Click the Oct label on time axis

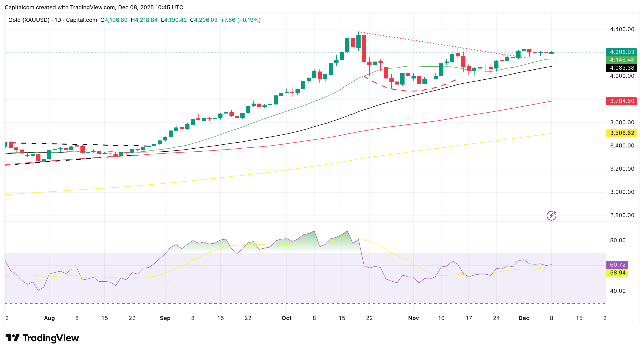click(x=286, y=318)
